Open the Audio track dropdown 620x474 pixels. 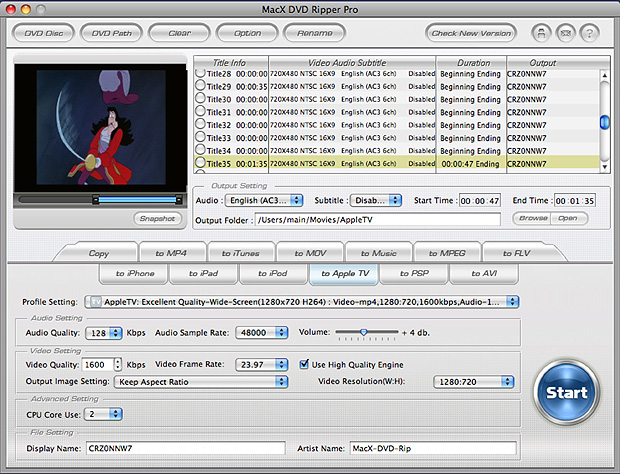[264, 200]
